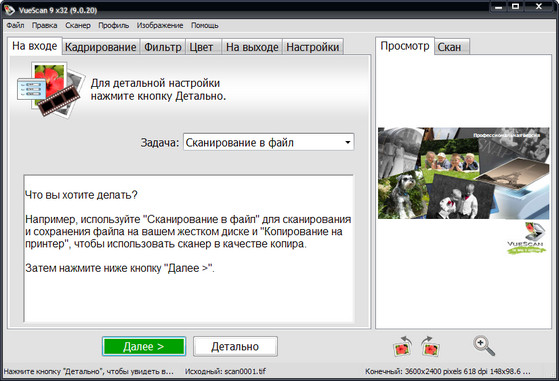The width and height of the screenshot is (559, 381).
Task: Minimize the VueScan window
Action: coord(499,7)
